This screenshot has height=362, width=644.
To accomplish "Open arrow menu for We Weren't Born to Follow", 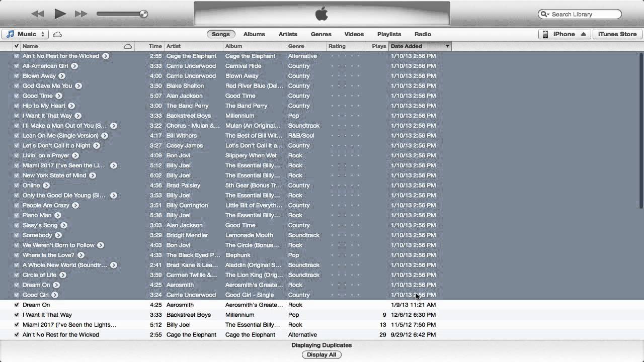I will click(x=101, y=245).
